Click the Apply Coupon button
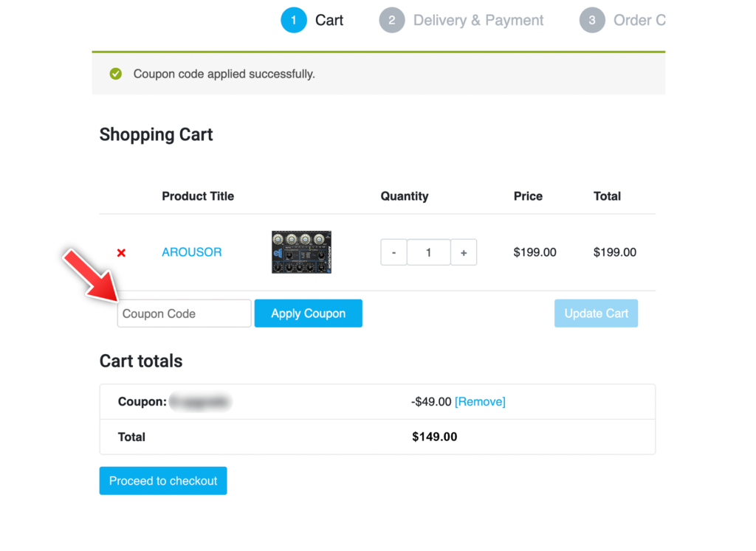756x551 pixels. (x=309, y=313)
